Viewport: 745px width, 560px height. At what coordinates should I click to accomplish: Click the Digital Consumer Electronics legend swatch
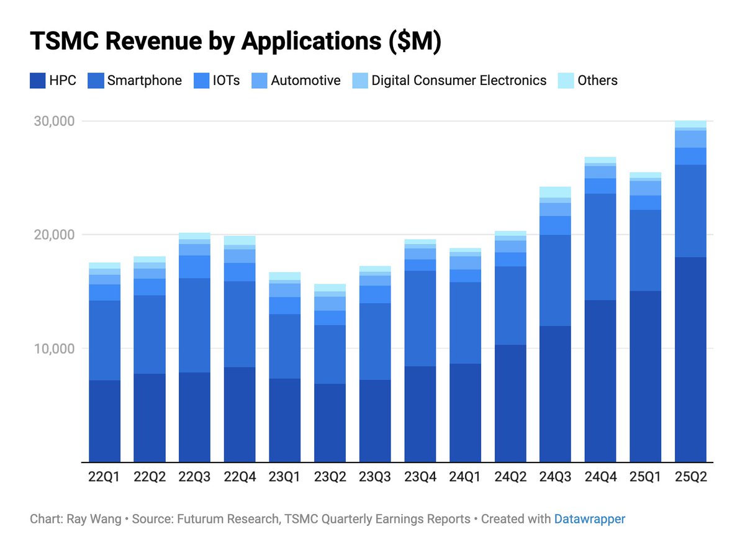click(x=359, y=80)
